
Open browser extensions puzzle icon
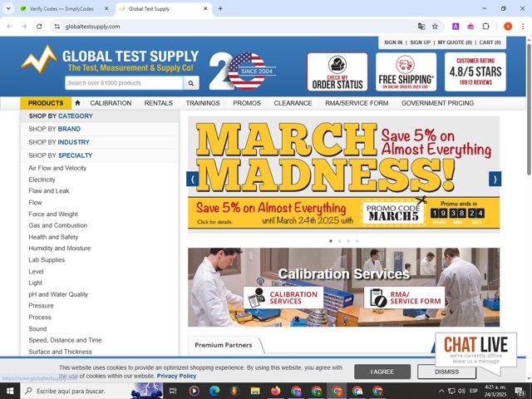pos(485,26)
